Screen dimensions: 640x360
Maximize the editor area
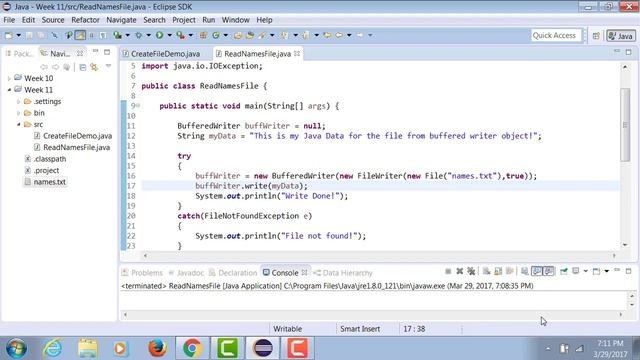pos(629,52)
